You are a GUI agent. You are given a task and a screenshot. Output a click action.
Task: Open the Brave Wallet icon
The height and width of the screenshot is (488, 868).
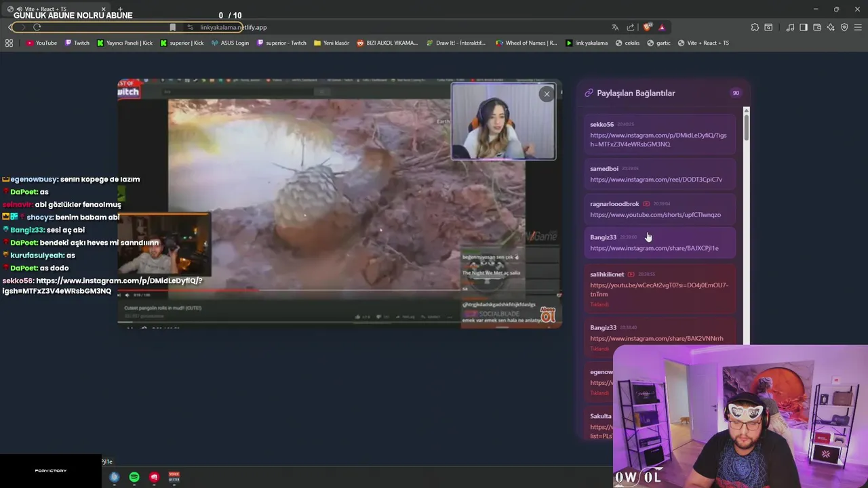coord(817,27)
